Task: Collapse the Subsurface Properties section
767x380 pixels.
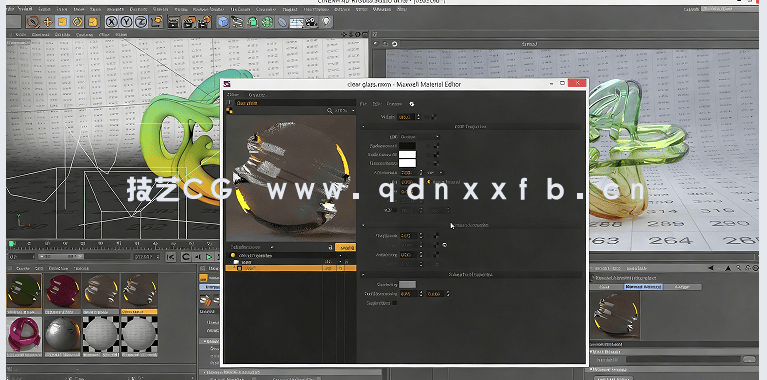Action: click(363, 275)
